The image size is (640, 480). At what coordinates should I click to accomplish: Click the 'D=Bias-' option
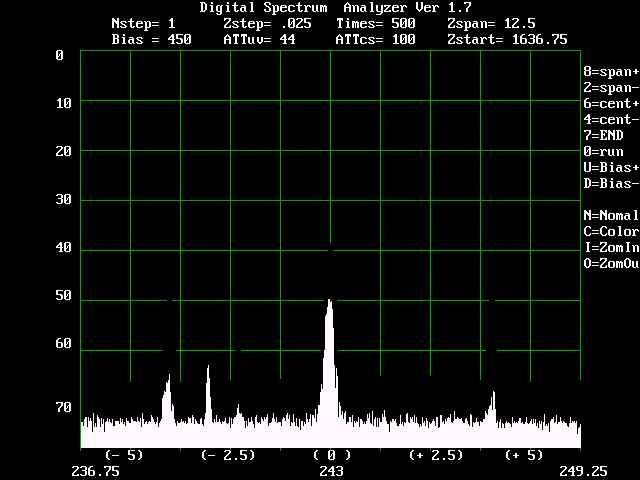coord(611,184)
